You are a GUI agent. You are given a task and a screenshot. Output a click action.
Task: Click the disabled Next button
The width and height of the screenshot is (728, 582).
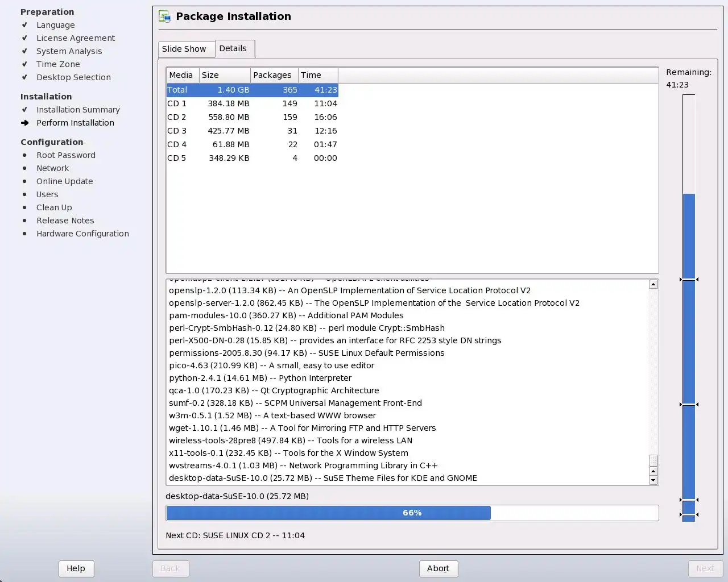coord(705,568)
